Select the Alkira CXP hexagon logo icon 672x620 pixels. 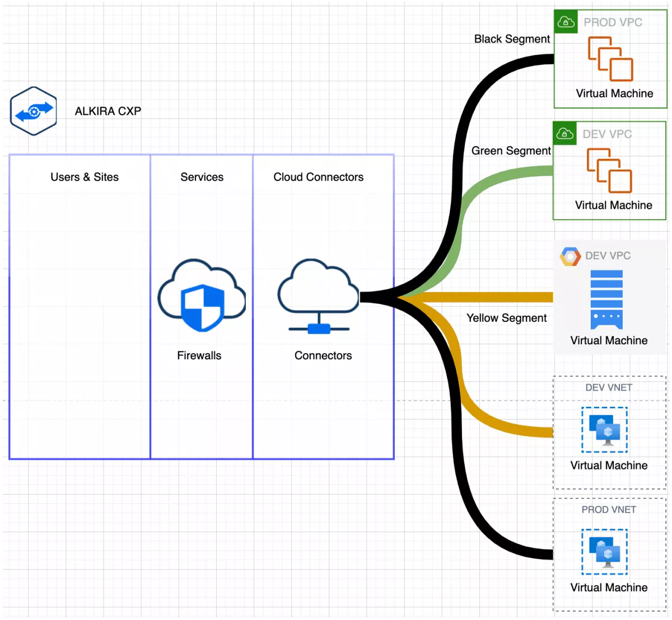[x=32, y=110]
